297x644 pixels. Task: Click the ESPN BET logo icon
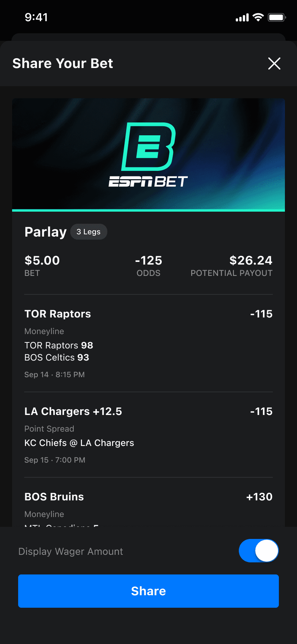click(148, 147)
